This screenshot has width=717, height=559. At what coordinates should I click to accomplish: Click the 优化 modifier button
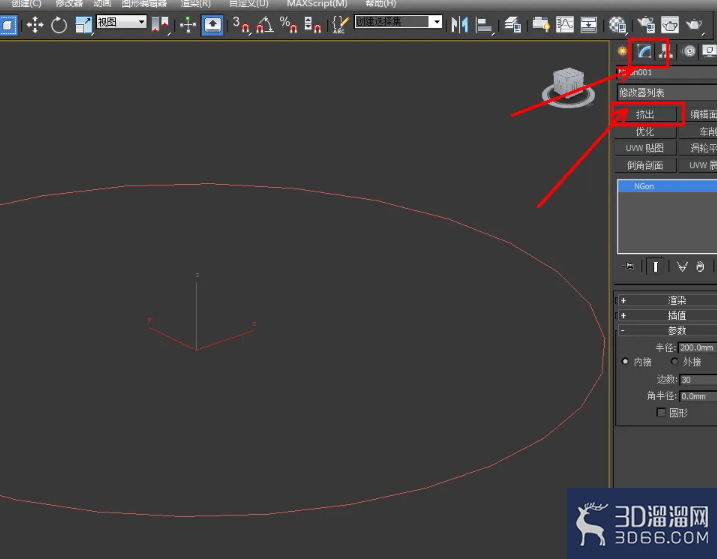click(645, 132)
